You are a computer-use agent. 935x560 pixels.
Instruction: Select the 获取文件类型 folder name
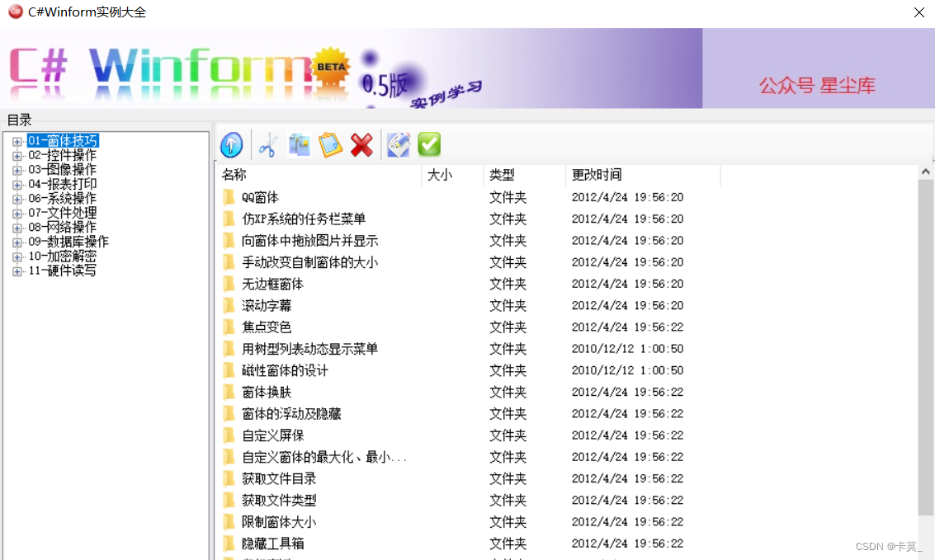click(x=278, y=501)
